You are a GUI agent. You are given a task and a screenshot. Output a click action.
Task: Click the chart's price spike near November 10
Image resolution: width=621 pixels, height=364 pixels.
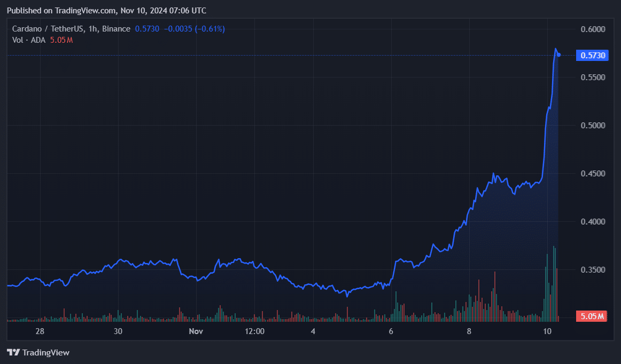[x=554, y=80]
